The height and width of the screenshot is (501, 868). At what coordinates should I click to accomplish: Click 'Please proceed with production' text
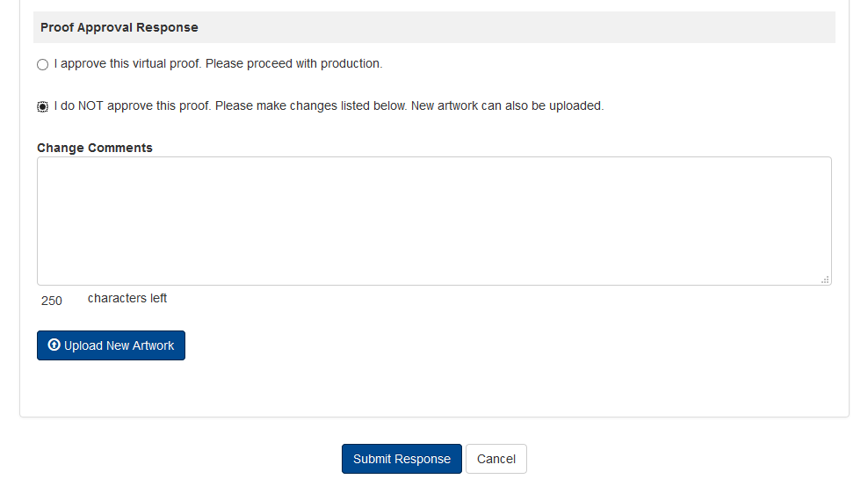tap(293, 64)
